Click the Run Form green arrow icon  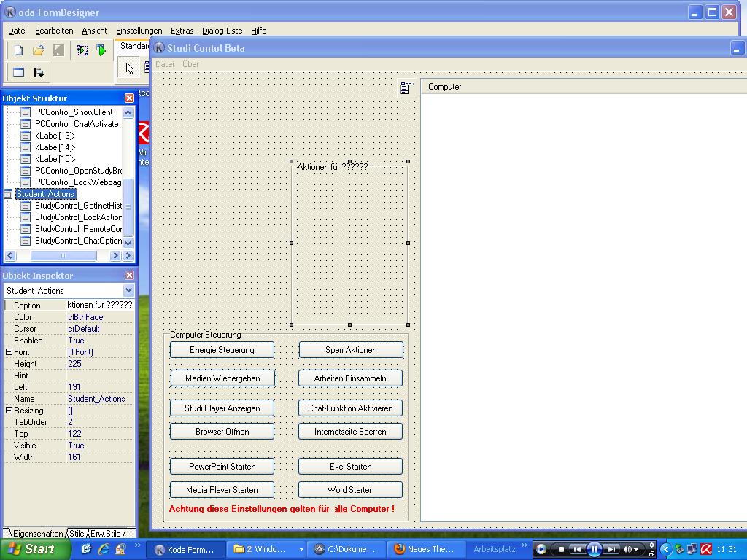click(x=101, y=50)
